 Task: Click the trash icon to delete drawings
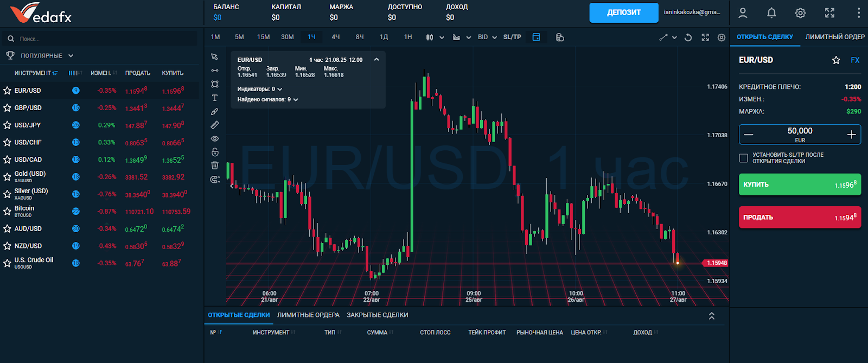pos(215,165)
